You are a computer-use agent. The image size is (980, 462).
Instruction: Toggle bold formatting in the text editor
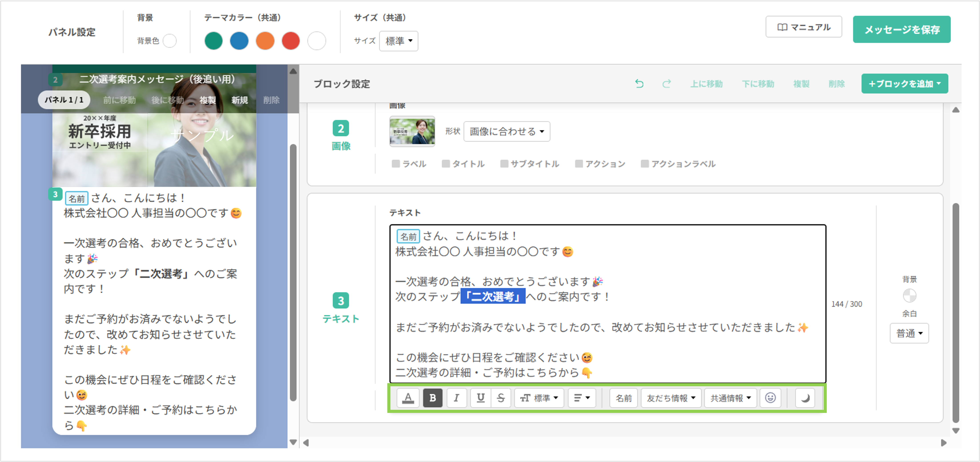pyautogui.click(x=433, y=398)
